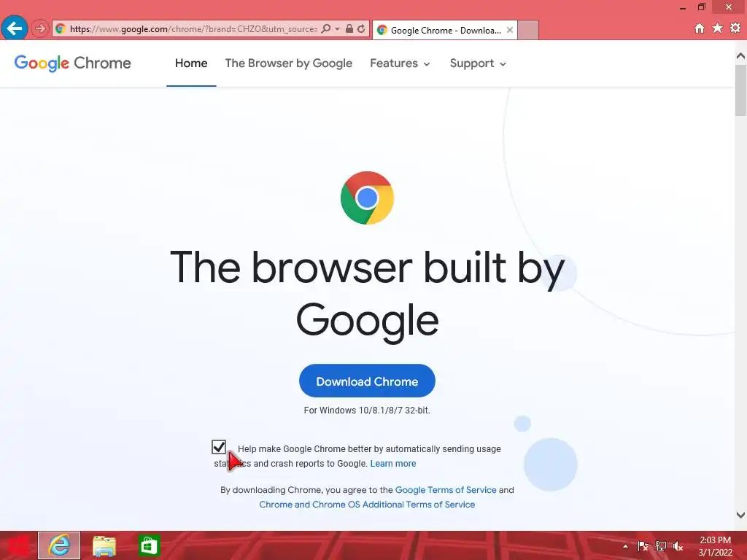Image resolution: width=747 pixels, height=560 pixels.
Task: Refresh the page with the reload icon
Action: [x=361, y=28]
